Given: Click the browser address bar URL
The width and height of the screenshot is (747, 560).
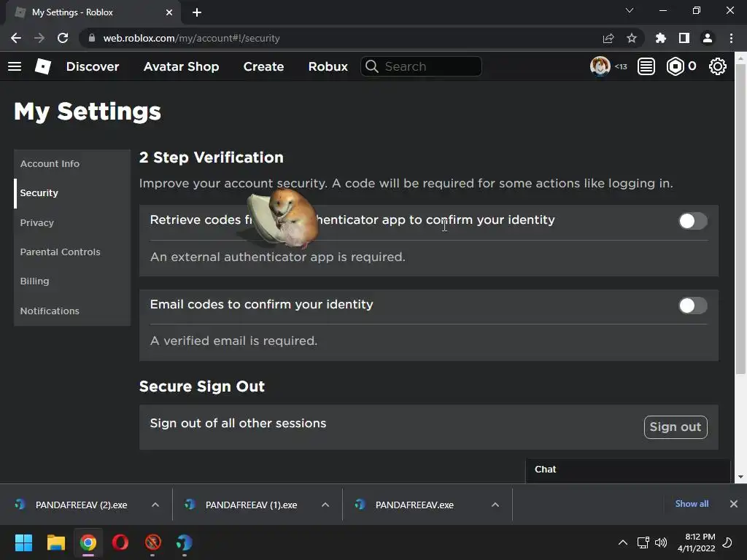Looking at the screenshot, I should (x=192, y=38).
